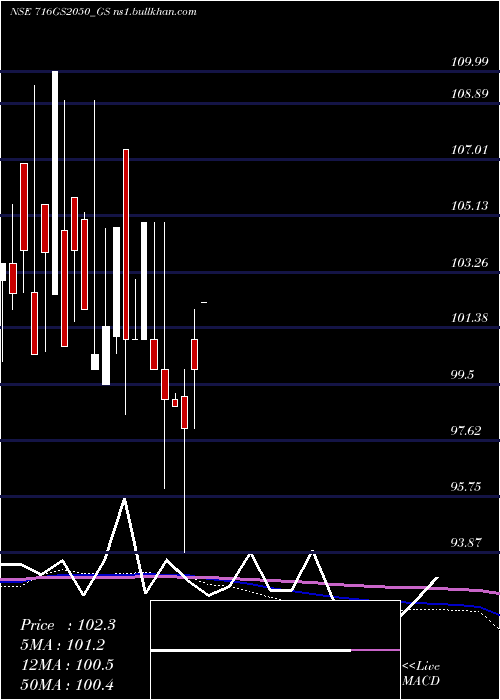Viewport: 500px width, 700px height.
Task: Click the tallest white candlestick reaching 109.99
Action: coord(55,183)
